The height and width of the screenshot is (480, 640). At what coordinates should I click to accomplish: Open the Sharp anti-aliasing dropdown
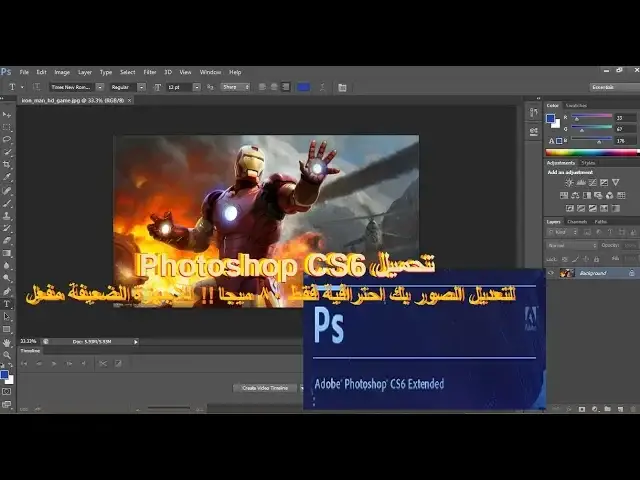236,87
